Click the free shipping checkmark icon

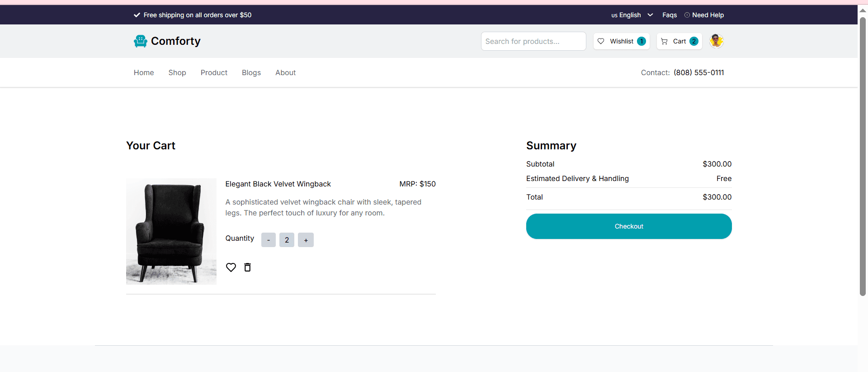tap(137, 15)
